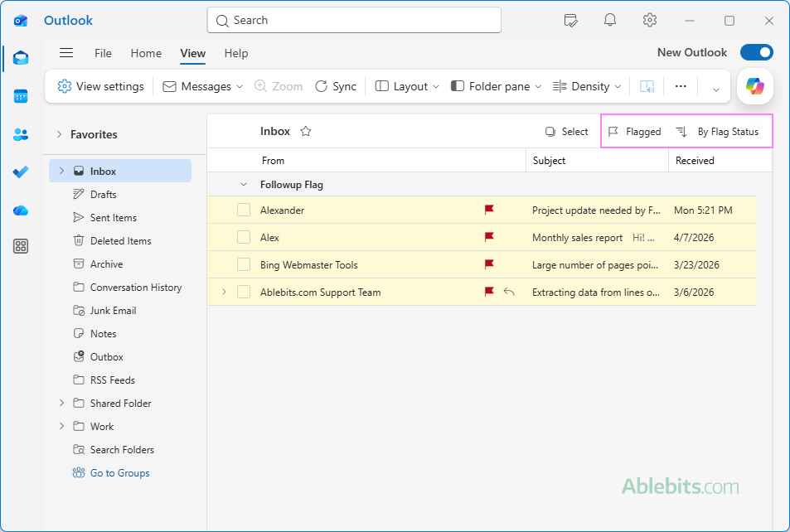Open the People contacts icon
The image size is (790, 532).
[21, 134]
